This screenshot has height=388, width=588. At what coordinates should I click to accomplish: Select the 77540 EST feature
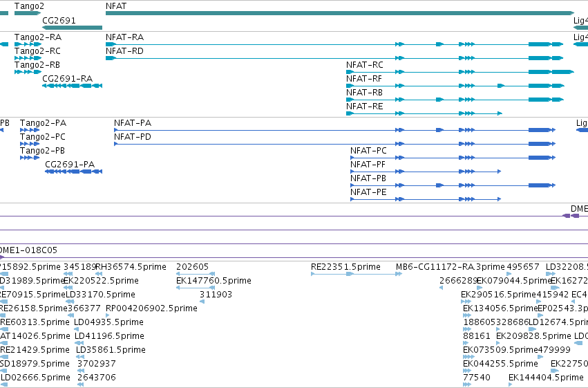tap(467, 385)
